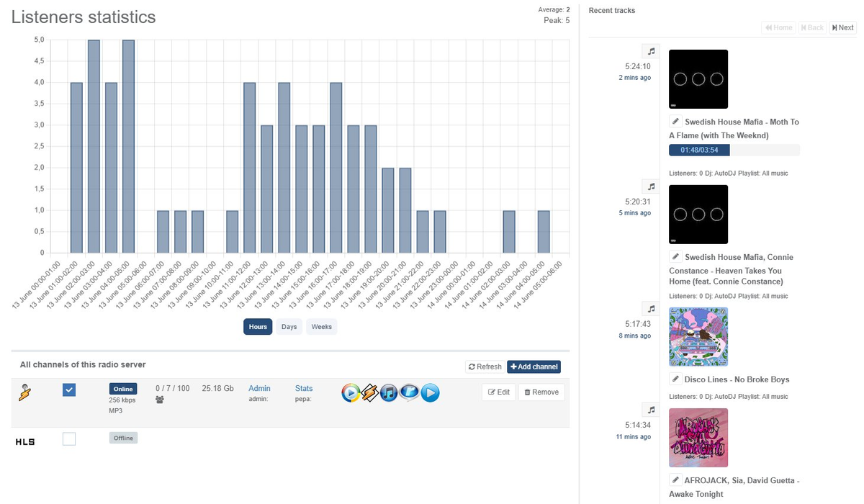Edit track Moth To A Flame pencil icon
Screen dimensions: 864x504
[675, 122]
